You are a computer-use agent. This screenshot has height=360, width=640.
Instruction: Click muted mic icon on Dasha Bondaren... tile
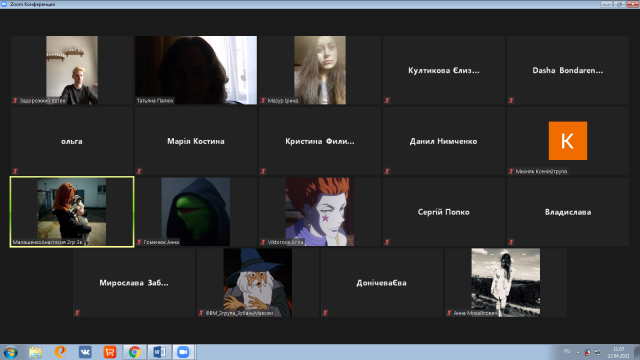[511, 100]
